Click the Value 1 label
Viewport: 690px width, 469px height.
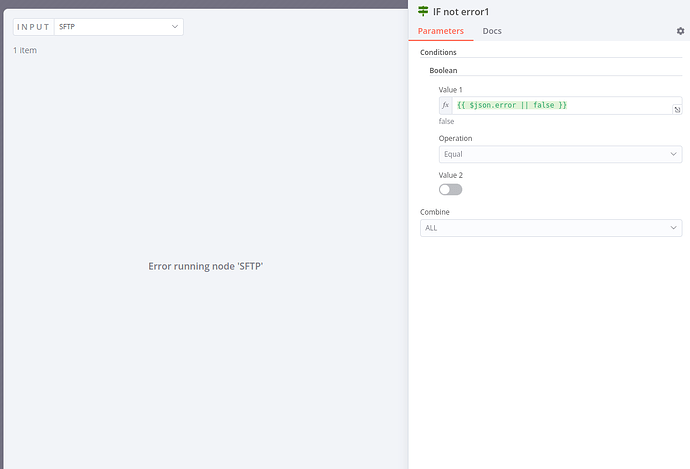click(x=450, y=90)
